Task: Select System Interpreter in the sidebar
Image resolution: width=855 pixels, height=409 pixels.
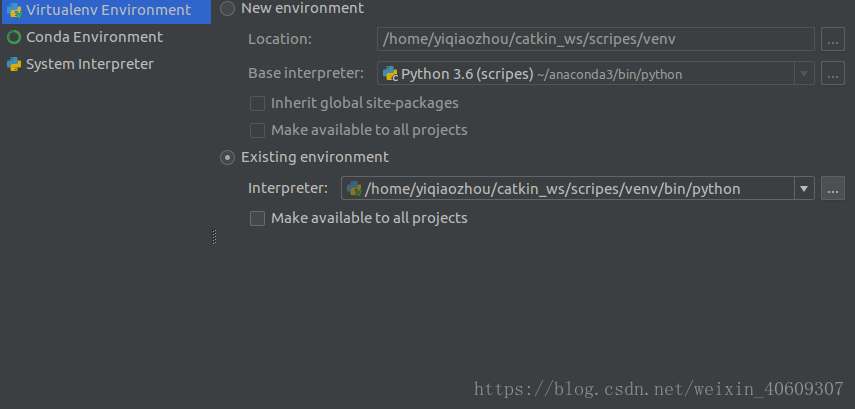Action: click(89, 64)
